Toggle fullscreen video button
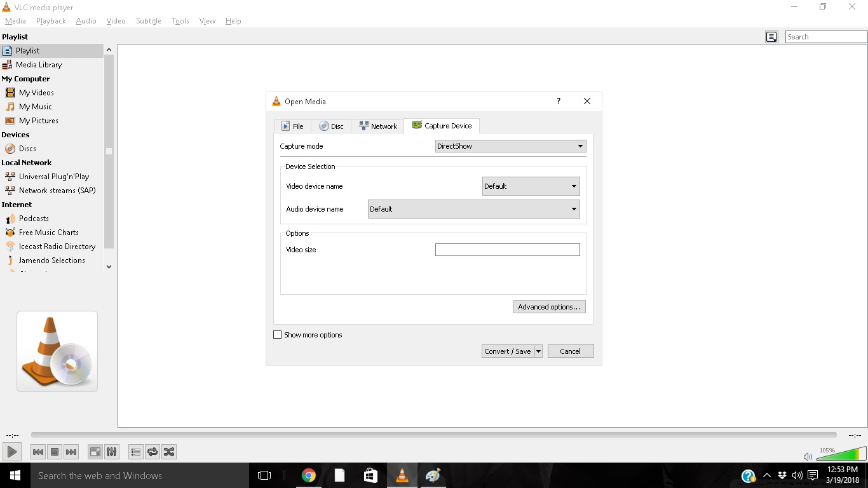This screenshot has height=488, width=868. [95, 452]
